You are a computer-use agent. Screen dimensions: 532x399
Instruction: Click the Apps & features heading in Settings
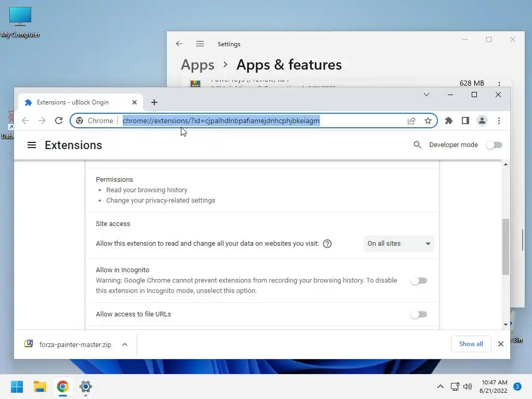[x=289, y=65]
